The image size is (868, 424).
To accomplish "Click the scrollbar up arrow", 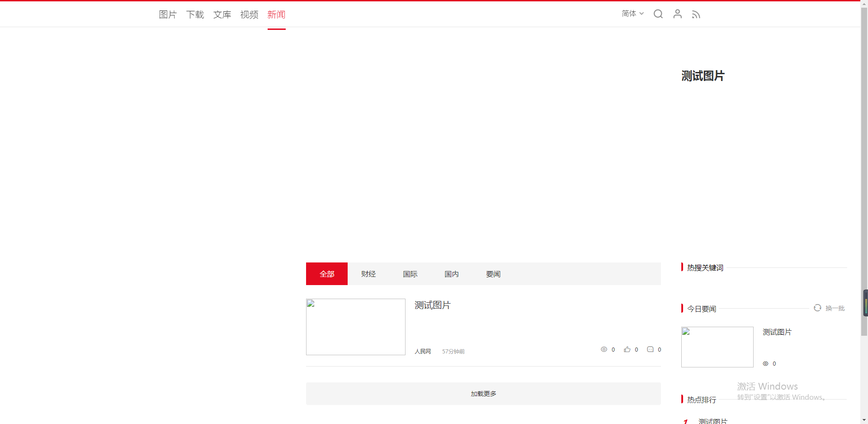I will click(864, 4).
